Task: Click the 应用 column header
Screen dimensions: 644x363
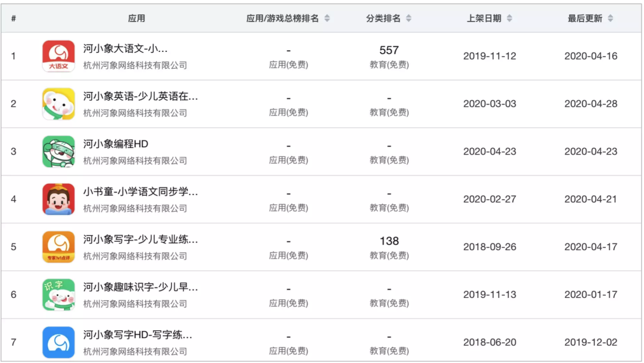Action: click(x=137, y=18)
